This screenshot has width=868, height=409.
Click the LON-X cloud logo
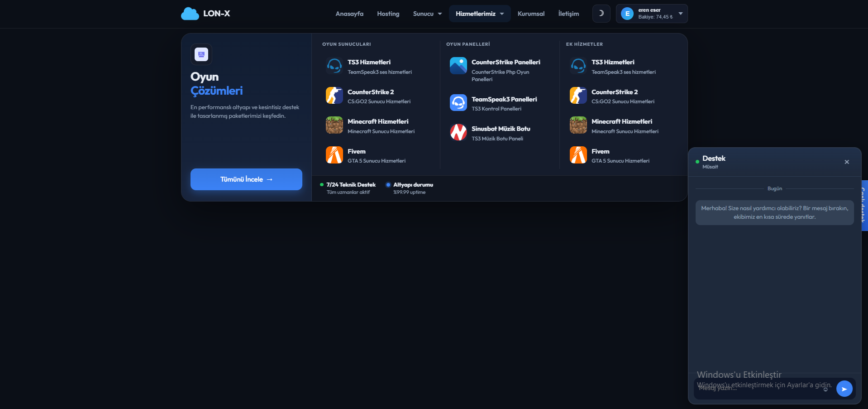click(x=205, y=14)
